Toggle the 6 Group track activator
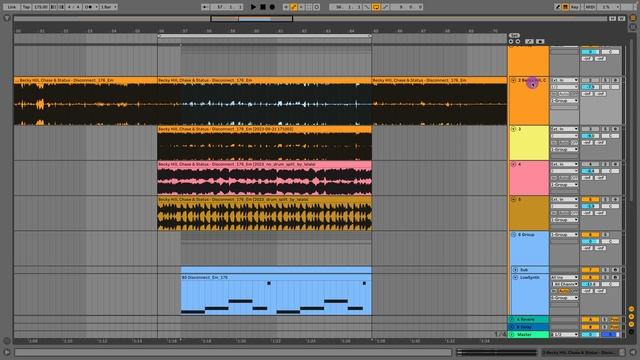 coord(590,235)
